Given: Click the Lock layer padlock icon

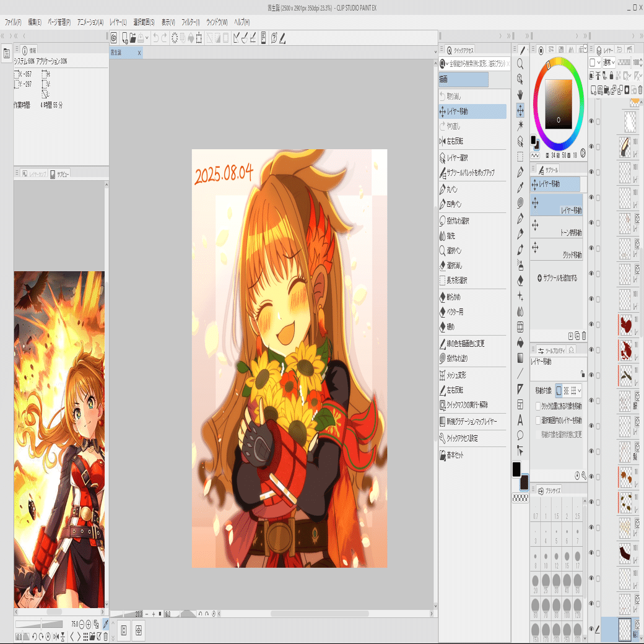Looking at the screenshot, I should click(x=612, y=75).
